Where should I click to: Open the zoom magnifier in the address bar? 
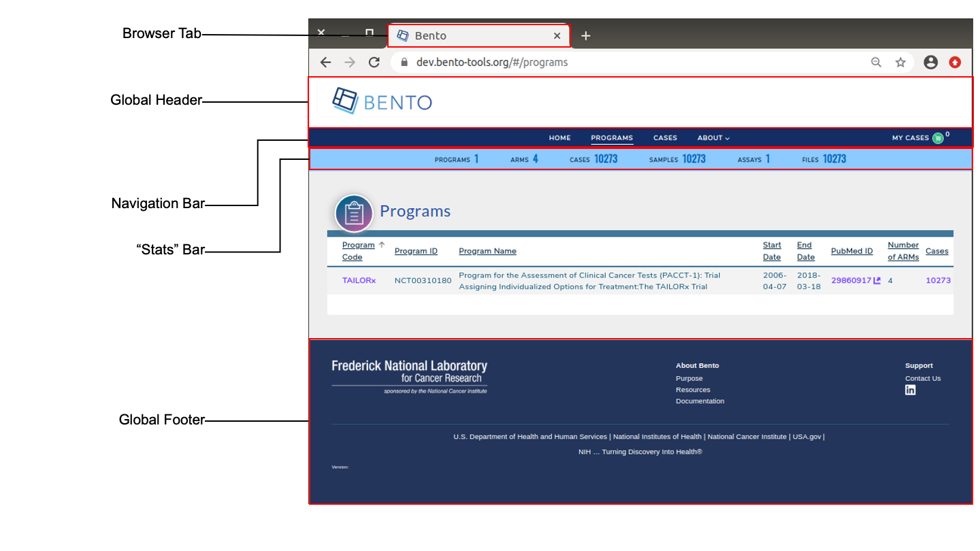876,63
